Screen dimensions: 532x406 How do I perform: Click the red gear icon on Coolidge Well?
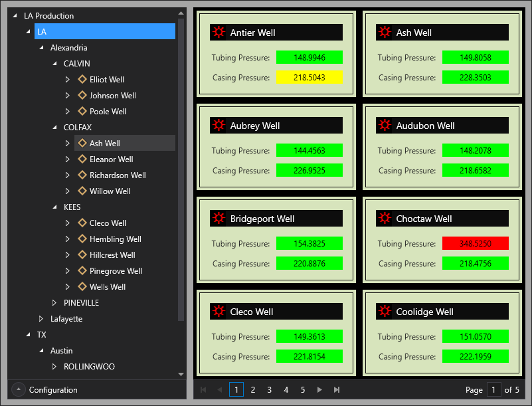coord(385,311)
